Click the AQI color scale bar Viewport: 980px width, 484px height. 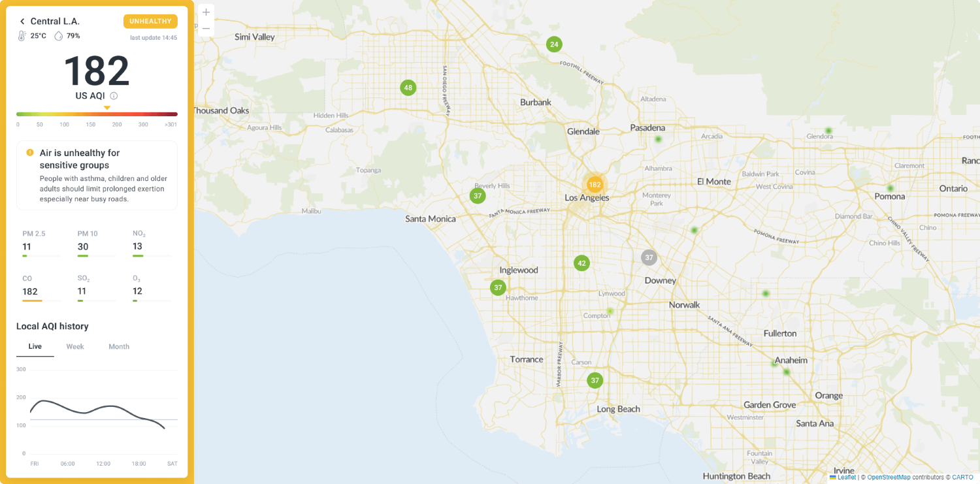click(97, 114)
